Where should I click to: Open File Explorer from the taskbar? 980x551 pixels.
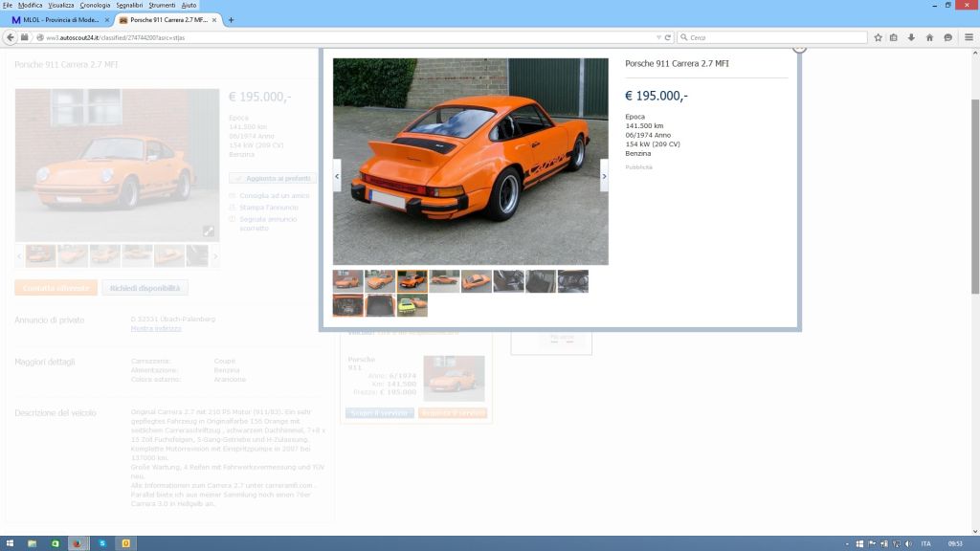click(32, 543)
